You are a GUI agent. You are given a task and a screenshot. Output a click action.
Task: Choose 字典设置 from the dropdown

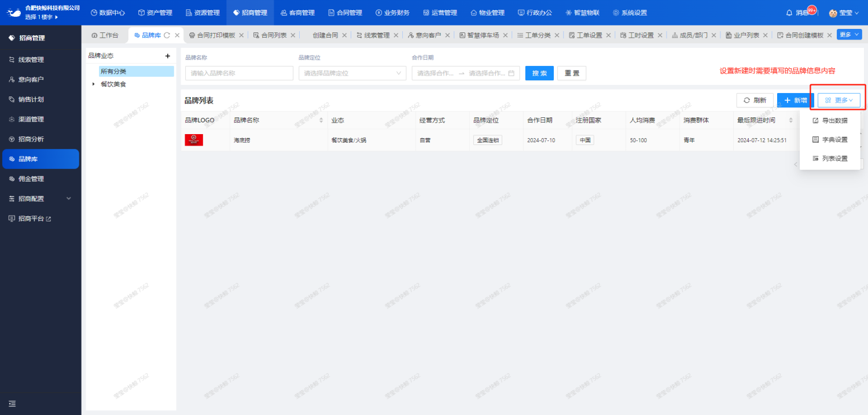(830, 139)
